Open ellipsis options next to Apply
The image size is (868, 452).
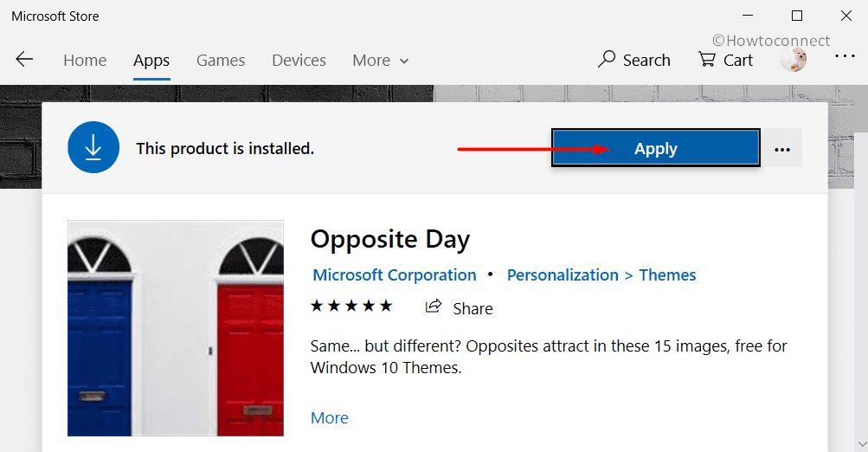pyautogui.click(x=782, y=148)
